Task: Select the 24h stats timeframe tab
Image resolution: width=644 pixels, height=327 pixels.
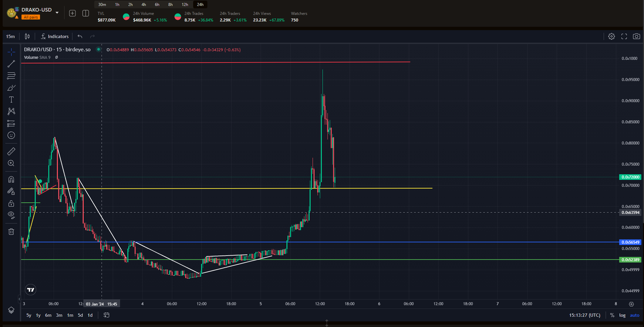Action: pyautogui.click(x=201, y=4)
